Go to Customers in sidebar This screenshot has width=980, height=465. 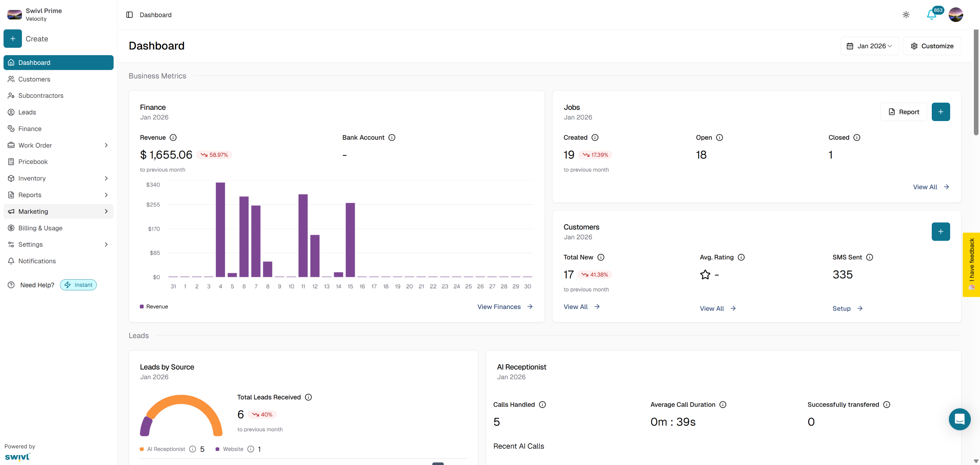point(34,79)
